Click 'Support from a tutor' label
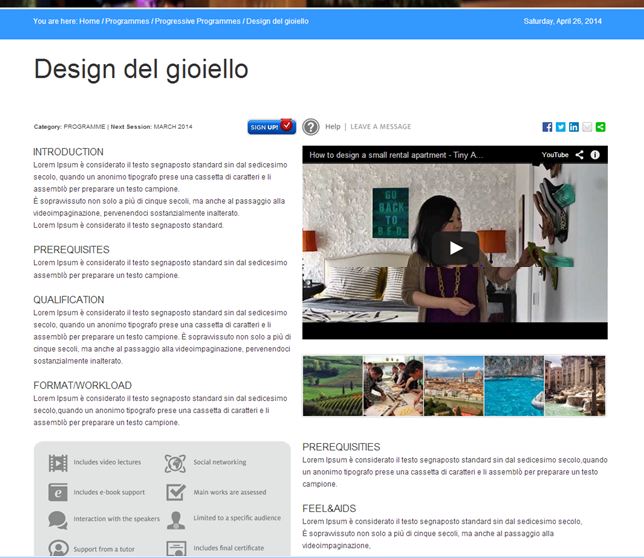The width and height of the screenshot is (644, 558). click(104, 549)
